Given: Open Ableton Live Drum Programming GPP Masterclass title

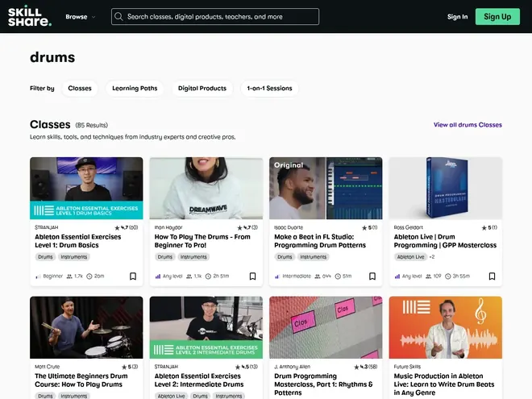Looking at the screenshot, I should tap(445, 241).
